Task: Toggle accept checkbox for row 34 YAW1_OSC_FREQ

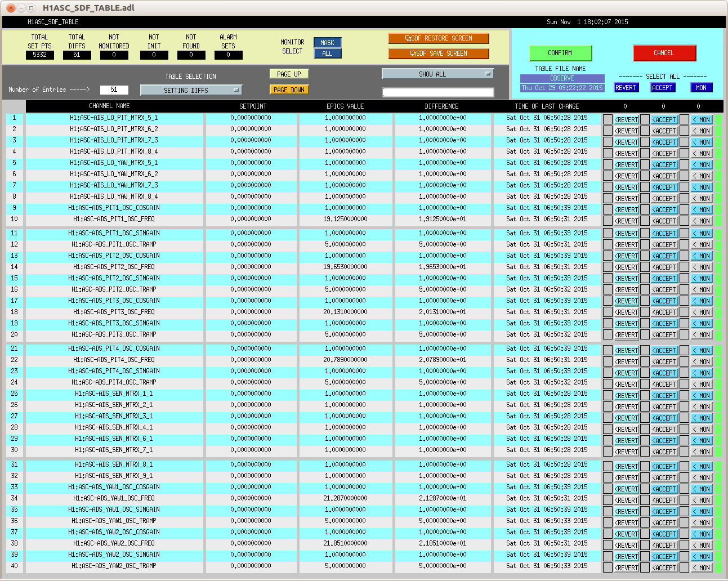Action: (x=645, y=500)
